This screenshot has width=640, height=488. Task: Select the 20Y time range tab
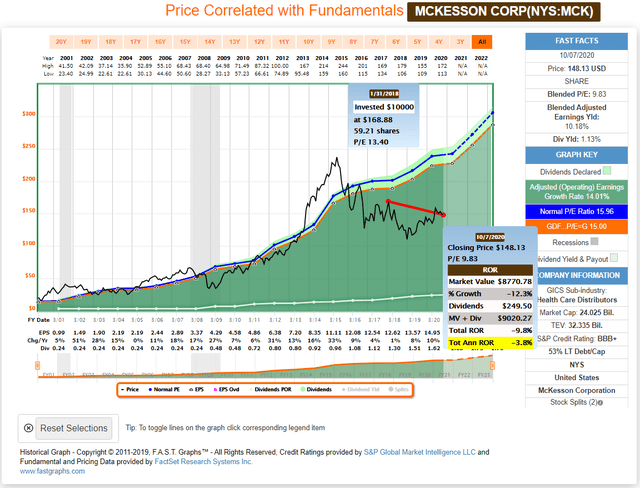point(61,42)
